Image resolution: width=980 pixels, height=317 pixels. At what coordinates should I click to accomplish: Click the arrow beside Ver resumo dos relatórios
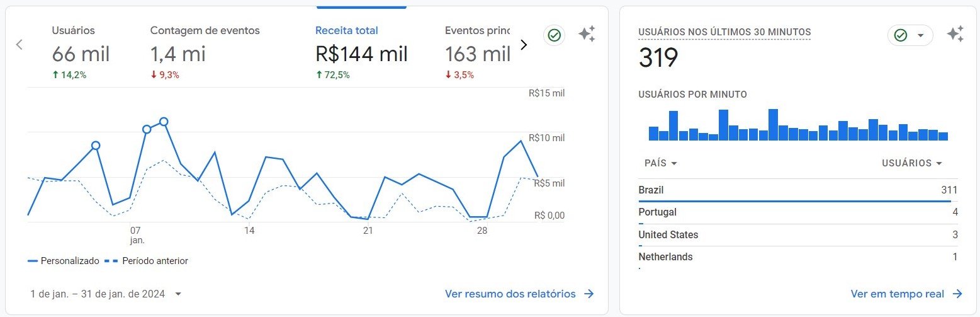[x=589, y=294]
